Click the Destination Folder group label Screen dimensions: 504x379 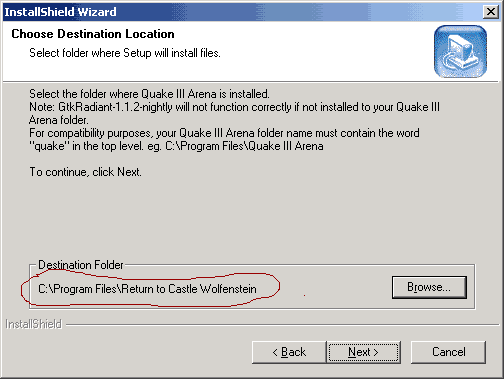(x=81, y=265)
